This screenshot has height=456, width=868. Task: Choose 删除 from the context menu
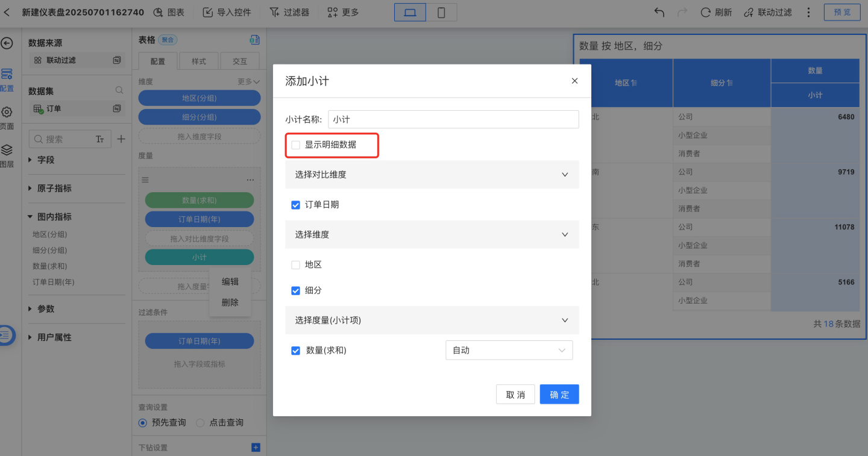pos(230,302)
